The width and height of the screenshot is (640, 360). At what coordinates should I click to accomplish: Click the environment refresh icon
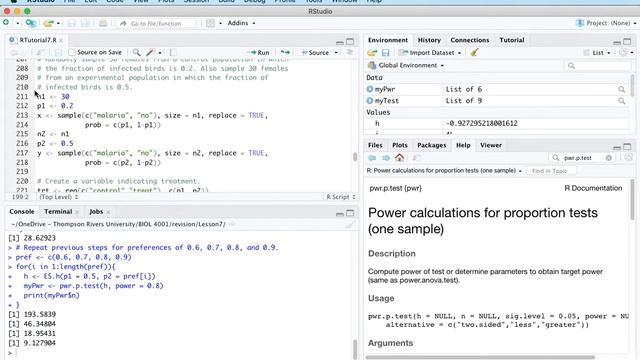click(623, 53)
